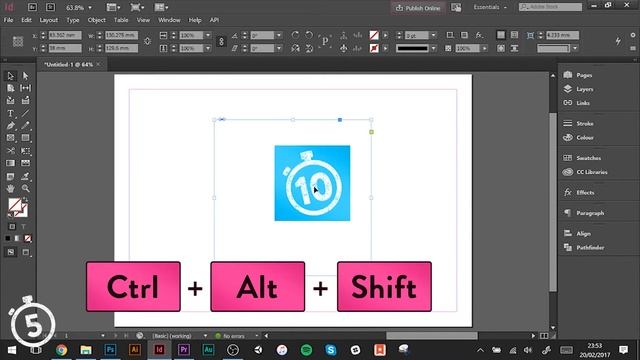Click the blue stopwatch image on the page

[312, 183]
